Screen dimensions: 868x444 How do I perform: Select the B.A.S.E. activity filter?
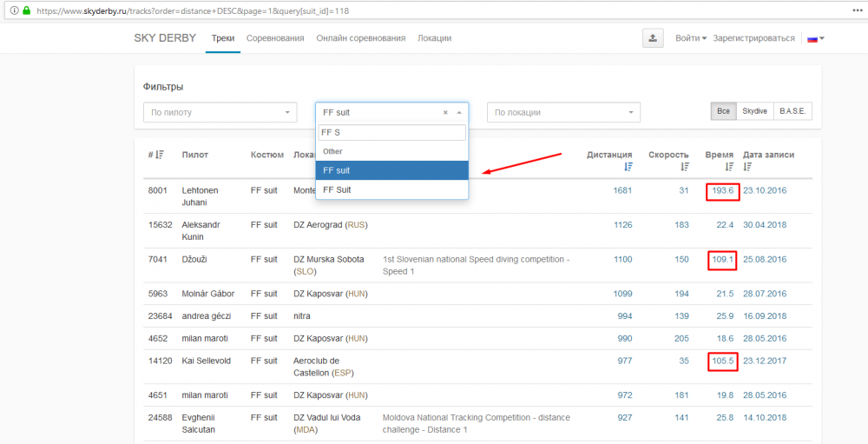point(792,111)
